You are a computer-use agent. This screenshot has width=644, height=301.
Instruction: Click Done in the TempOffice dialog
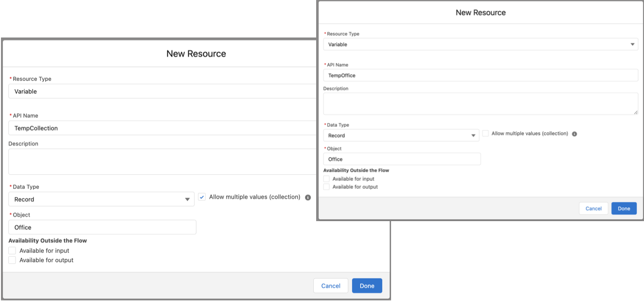click(624, 208)
